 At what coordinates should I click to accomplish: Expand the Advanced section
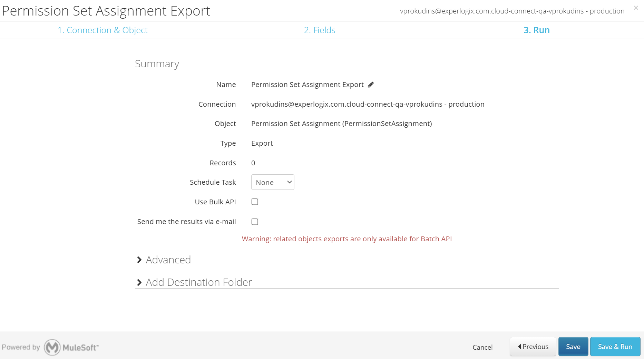pyautogui.click(x=164, y=260)
